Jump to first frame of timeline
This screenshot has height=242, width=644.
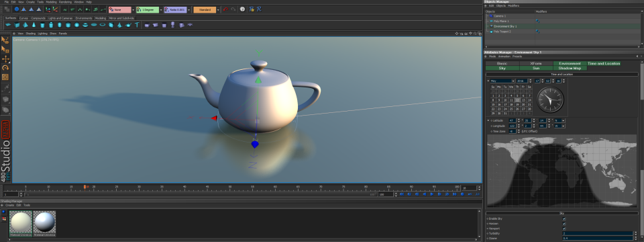point(402,194)
